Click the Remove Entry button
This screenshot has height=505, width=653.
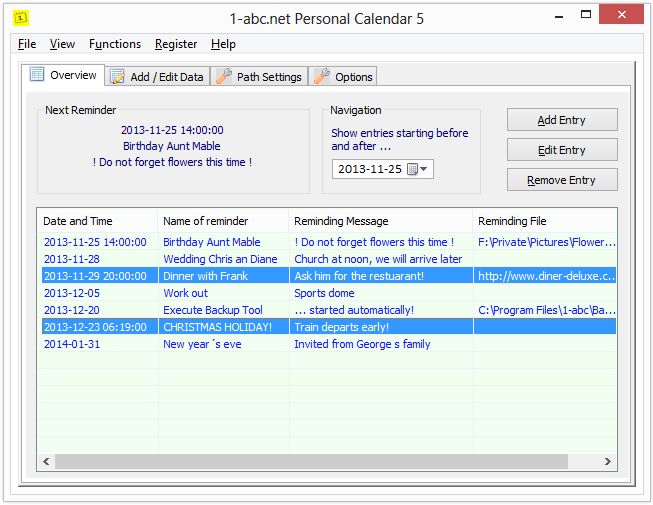(562, 180)
